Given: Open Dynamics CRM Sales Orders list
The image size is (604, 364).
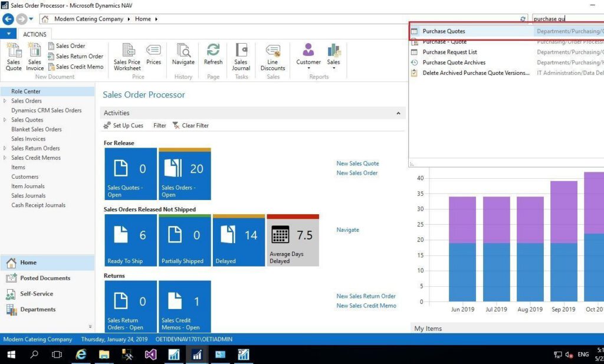Looking at the screenshot, I should (46, 110).
